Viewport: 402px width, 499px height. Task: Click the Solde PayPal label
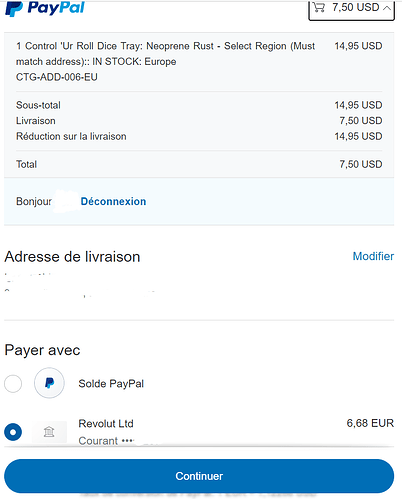111,384
